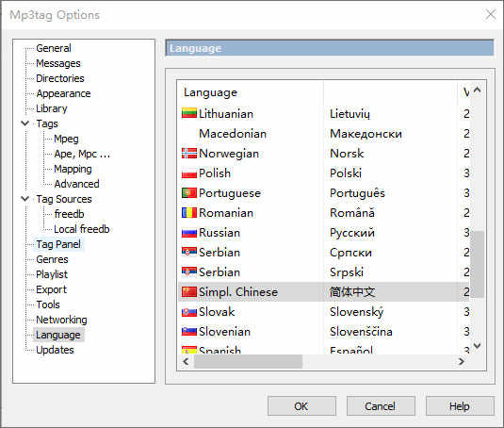
Task: Click the Simpl. Chinese flag icon
Action: 189,291
